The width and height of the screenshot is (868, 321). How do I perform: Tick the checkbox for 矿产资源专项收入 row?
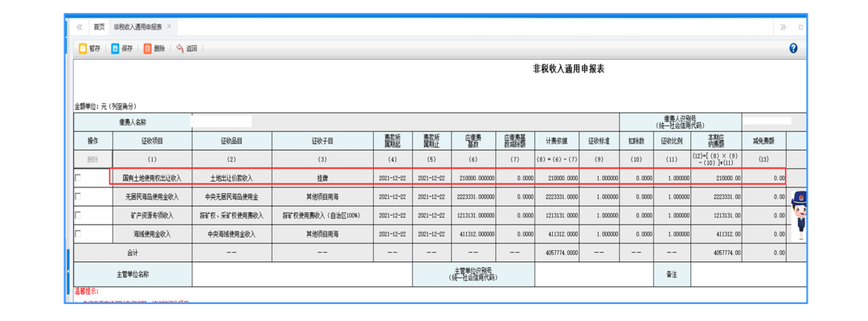point(77,215)
